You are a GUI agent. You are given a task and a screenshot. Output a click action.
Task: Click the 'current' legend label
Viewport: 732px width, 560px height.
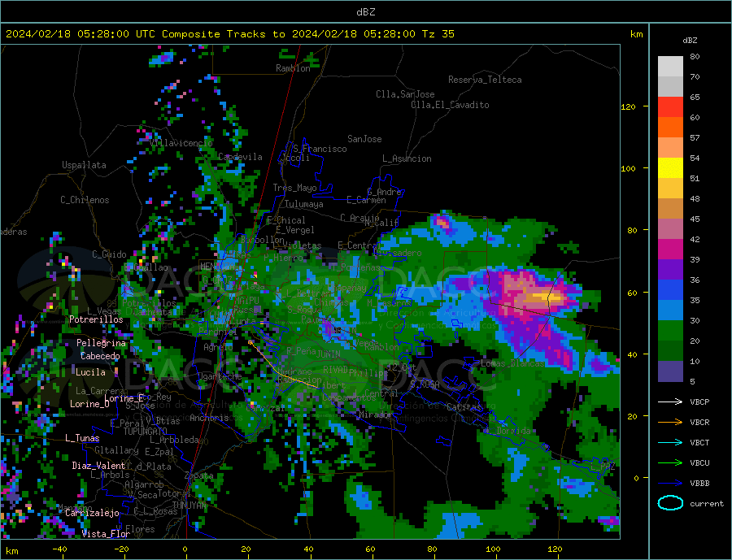[x=707, y=504]
